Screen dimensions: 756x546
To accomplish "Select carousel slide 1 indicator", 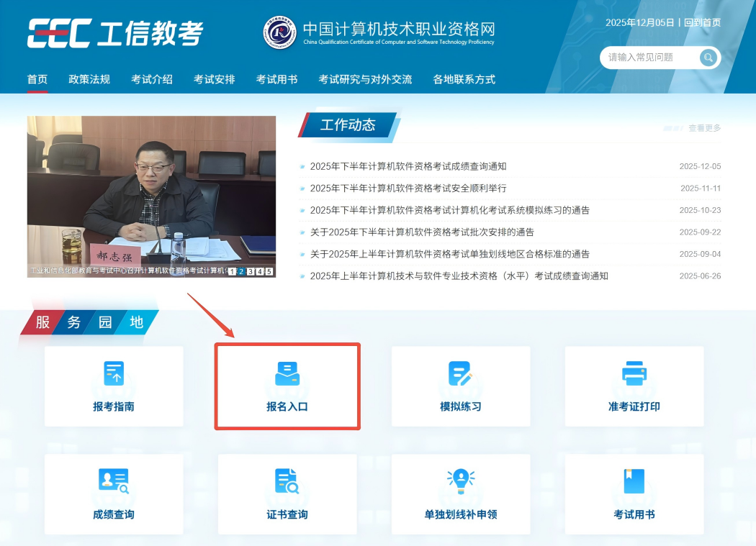I will pos(232,271).
